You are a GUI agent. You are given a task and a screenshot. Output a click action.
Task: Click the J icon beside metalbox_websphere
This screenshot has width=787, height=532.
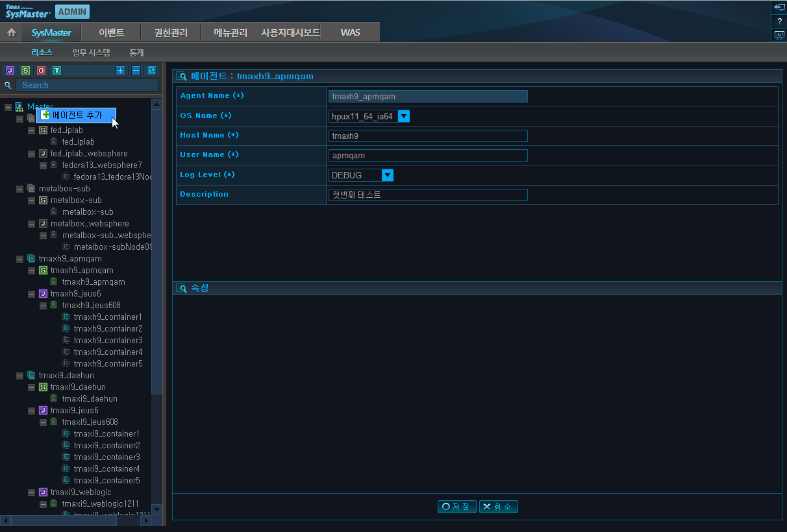click(x=43, y=224)
